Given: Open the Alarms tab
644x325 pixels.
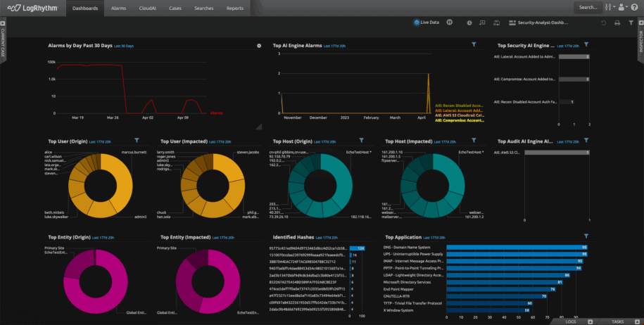Looking at the screenshot, I should [x=118, y=8].
